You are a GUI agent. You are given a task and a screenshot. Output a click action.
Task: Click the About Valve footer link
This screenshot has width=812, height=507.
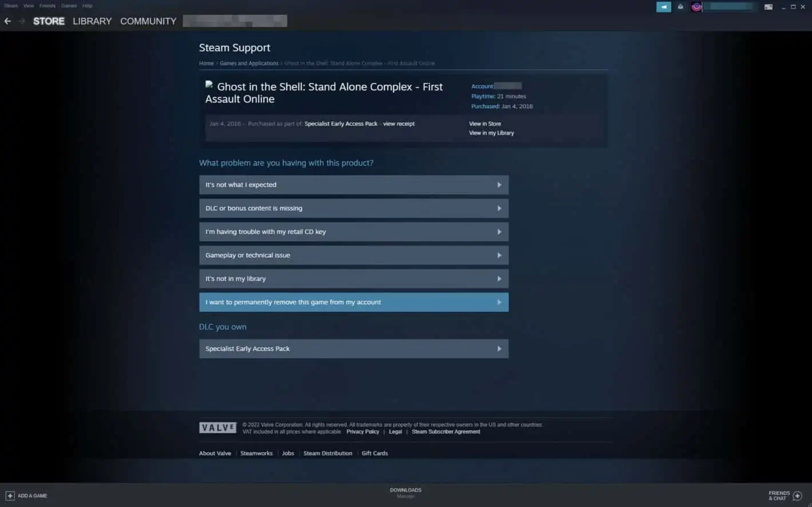[x=215, y=453]
